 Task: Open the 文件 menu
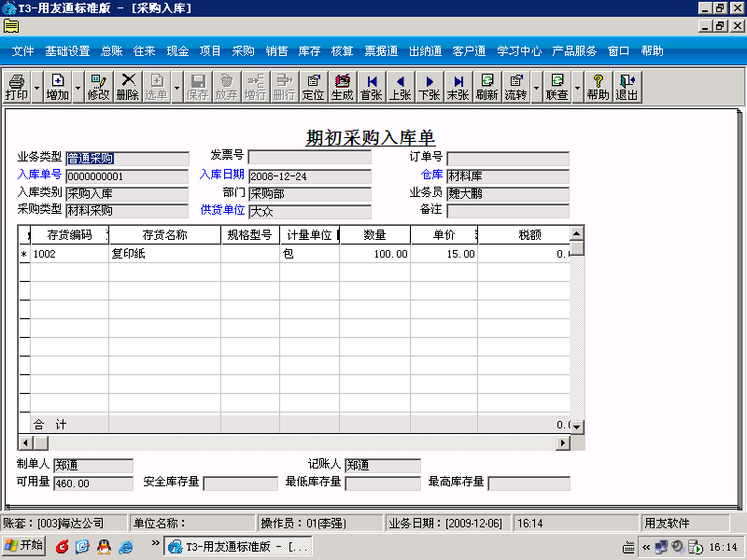(22, 51)
